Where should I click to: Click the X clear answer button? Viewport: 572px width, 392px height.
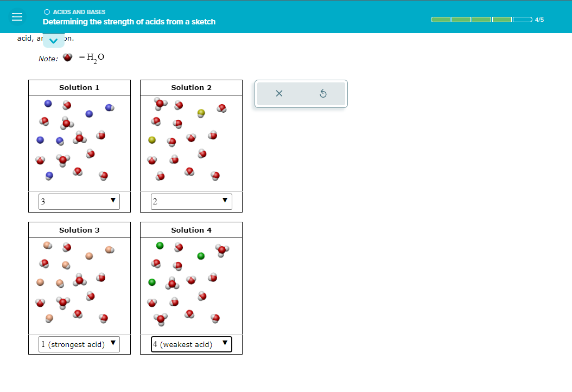pos(279,94)
